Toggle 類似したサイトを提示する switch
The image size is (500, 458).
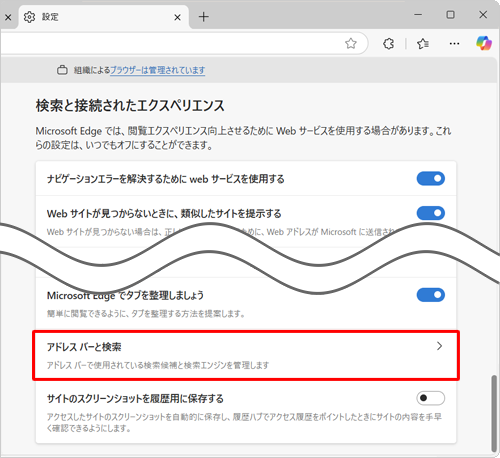coord(431,213)
